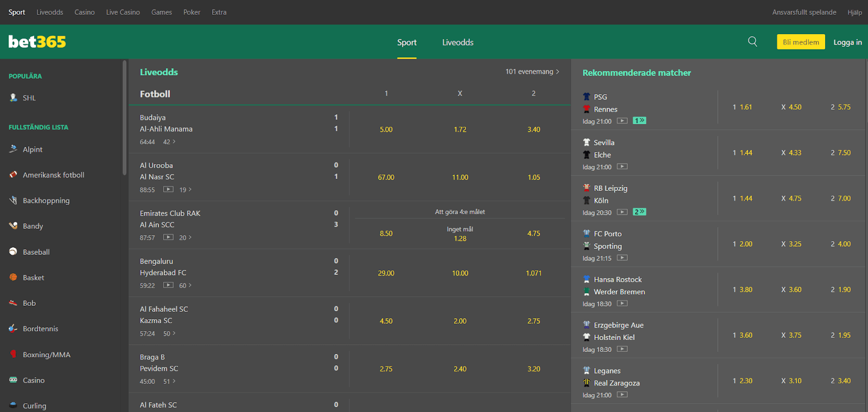The height and width of the screenshot is (412, 868).
Task: Switch to the Liveodds tab in green header
Action: tap(457, 42)
